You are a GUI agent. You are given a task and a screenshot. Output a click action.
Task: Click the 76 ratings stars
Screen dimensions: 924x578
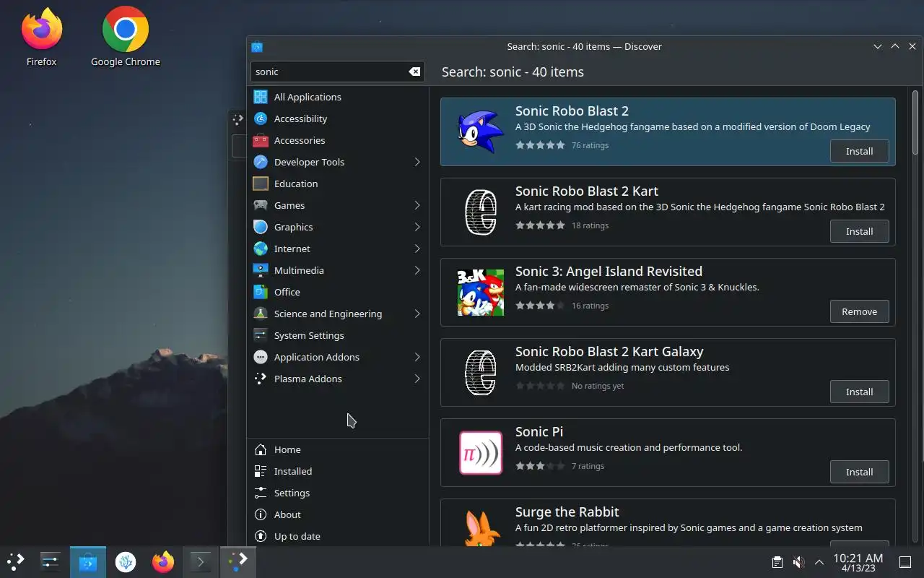540,145
